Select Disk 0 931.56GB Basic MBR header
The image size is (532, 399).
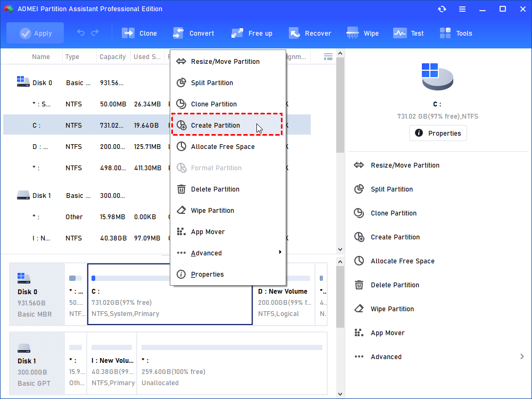click(37, 294)
